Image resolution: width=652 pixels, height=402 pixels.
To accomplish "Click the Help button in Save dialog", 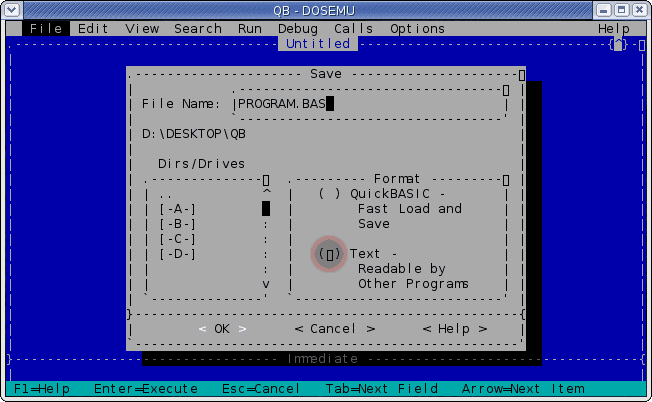I will (454, 329).
